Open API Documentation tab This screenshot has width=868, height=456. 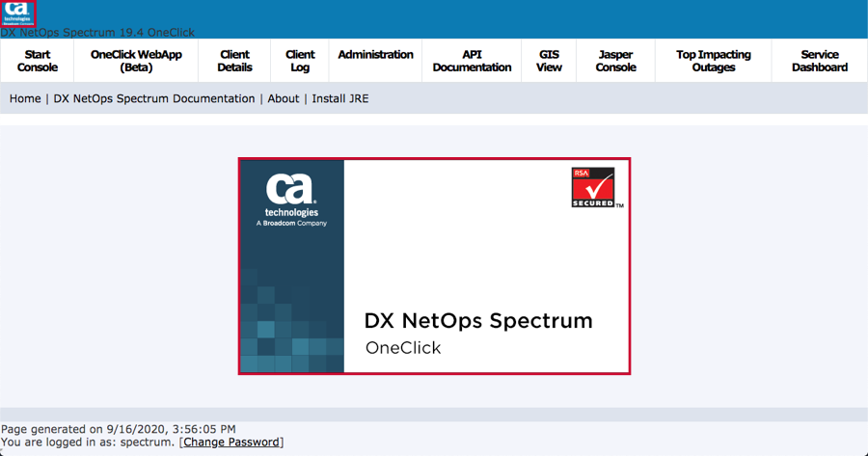click(472, 61)
